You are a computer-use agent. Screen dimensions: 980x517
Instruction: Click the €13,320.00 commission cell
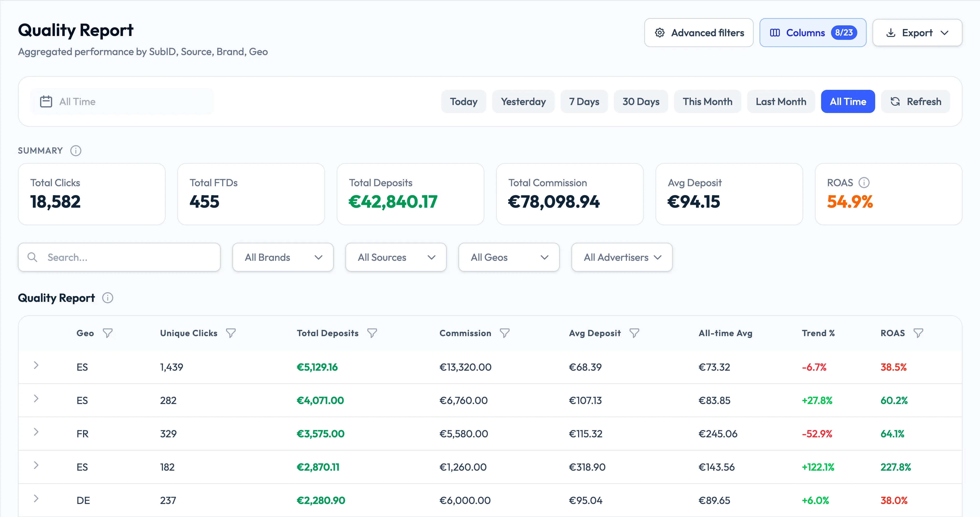[x=465, y=367]
